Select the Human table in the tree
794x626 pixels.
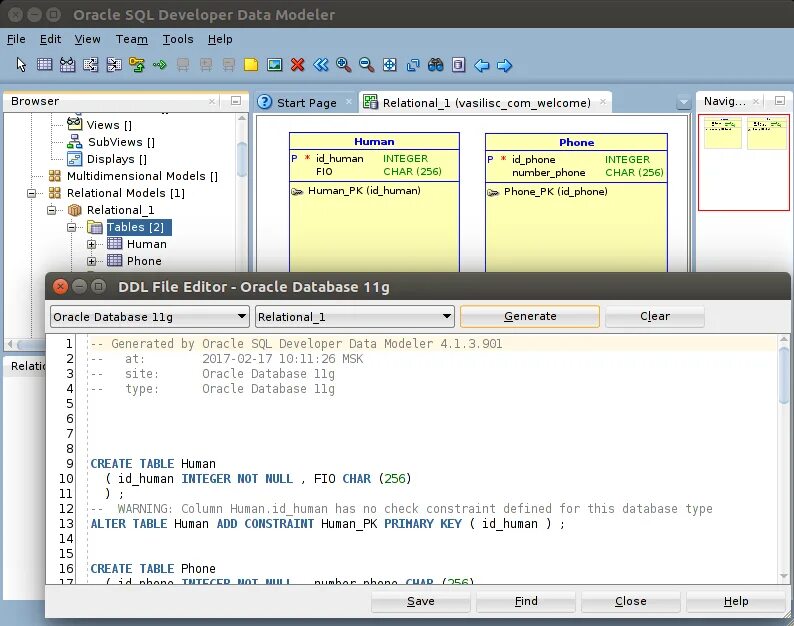146,244
